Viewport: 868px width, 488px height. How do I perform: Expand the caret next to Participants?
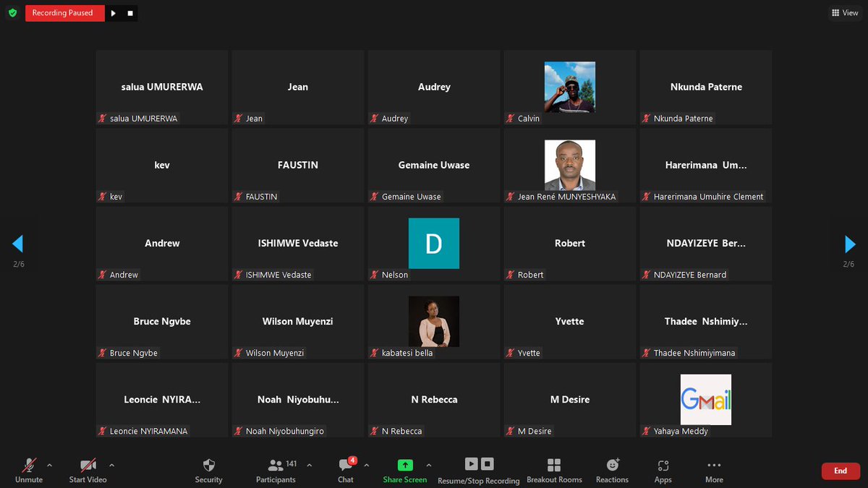tap(310, 465)
